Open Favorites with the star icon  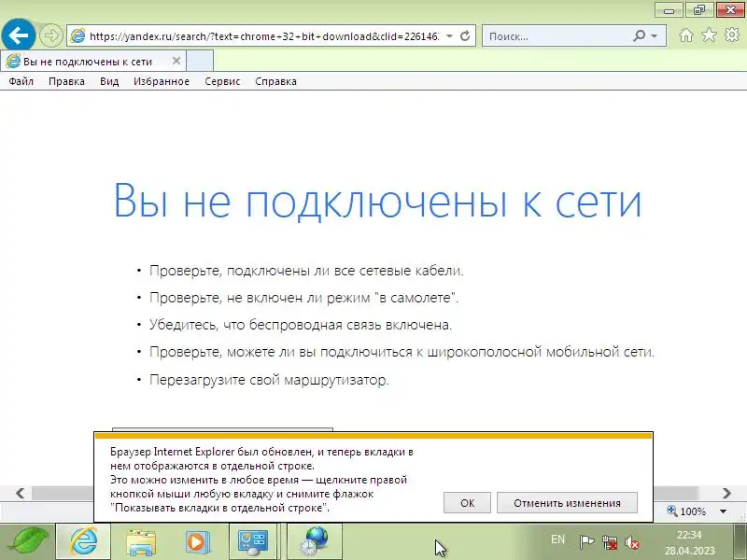709,35
